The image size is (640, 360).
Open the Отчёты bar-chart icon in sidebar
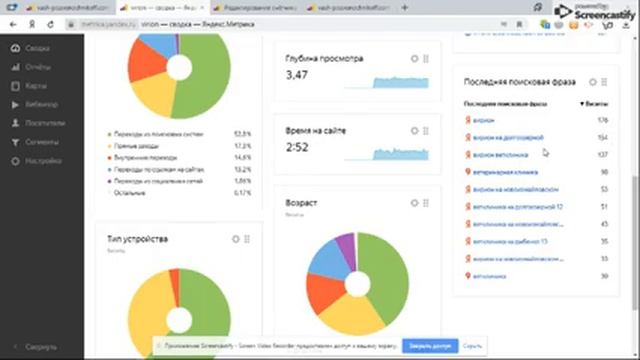16,67
